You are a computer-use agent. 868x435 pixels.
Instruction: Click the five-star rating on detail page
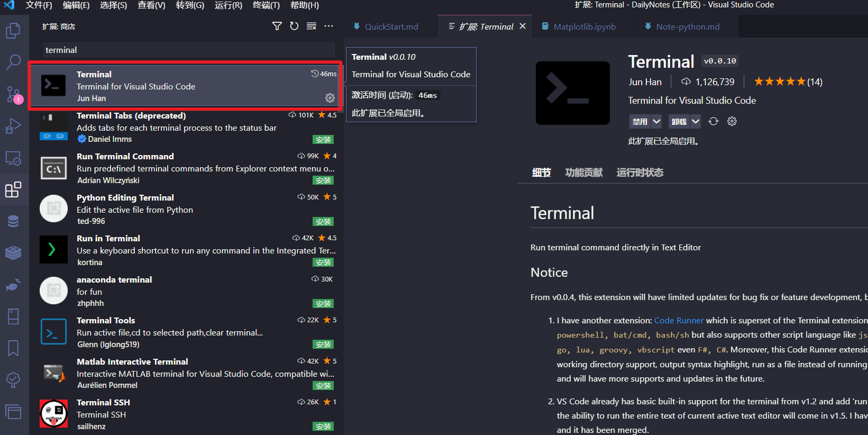pyautogui.click(x=780, y=81)
